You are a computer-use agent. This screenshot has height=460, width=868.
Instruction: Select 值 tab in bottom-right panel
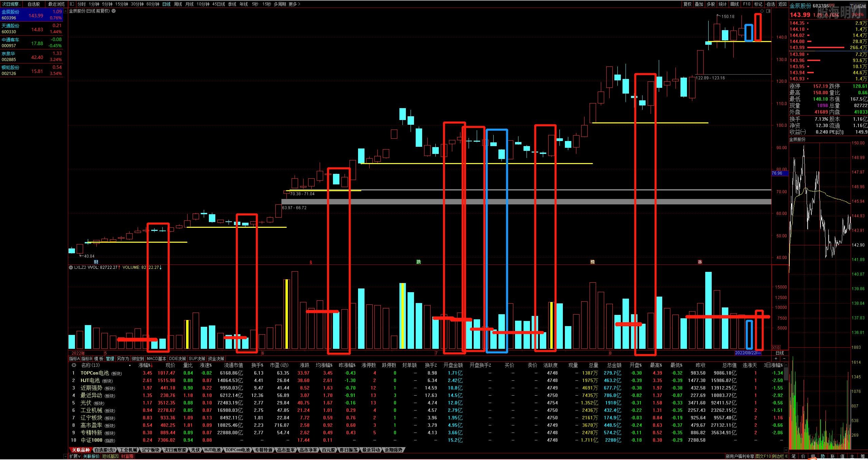pyautogui.click(x=843, y=457)
